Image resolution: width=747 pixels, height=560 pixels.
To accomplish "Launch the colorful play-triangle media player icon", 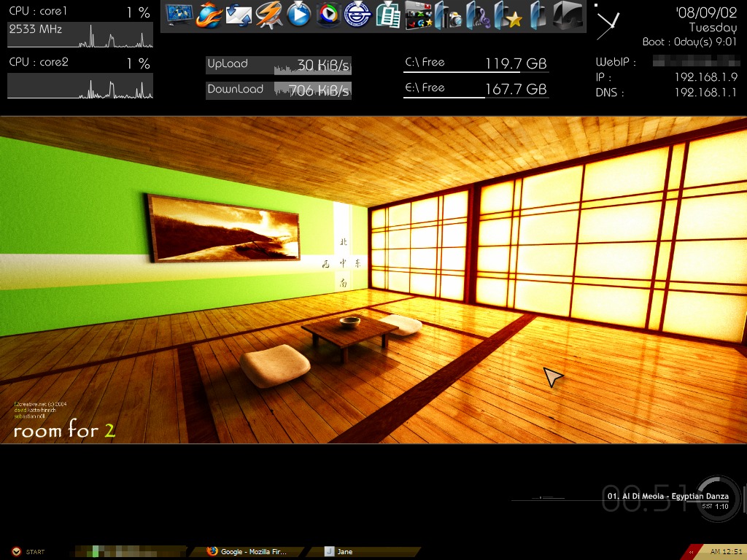I will pyautogui.click(x=328, y=15).
